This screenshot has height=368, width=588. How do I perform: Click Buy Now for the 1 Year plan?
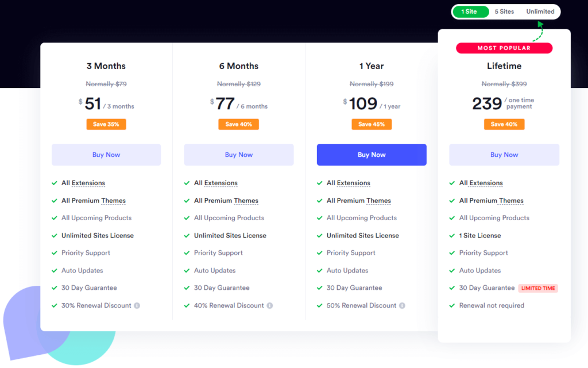tap(372, 154)
